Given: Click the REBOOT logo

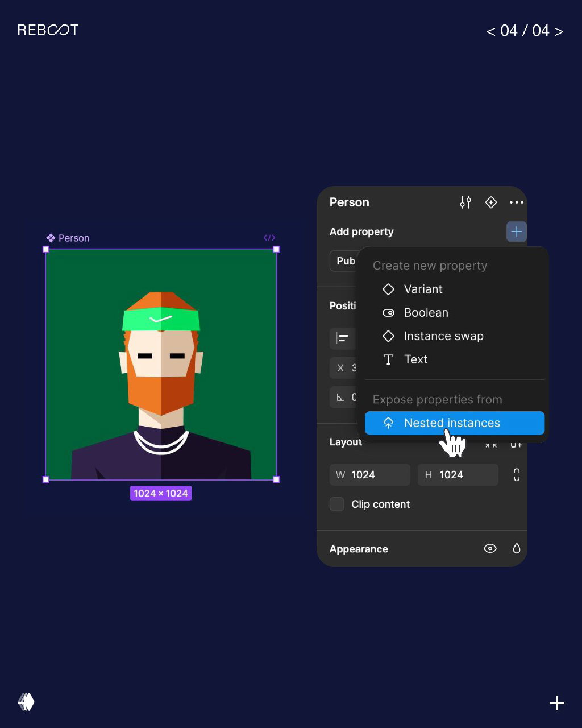Looking at the screenshot, I should coord(48,30).
